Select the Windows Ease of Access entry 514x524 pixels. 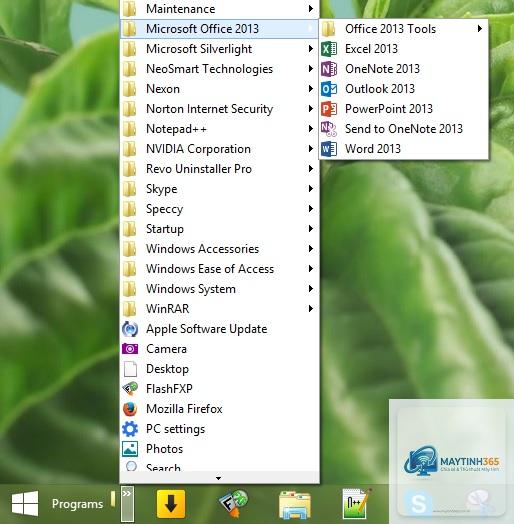click(x=219, y=269)
